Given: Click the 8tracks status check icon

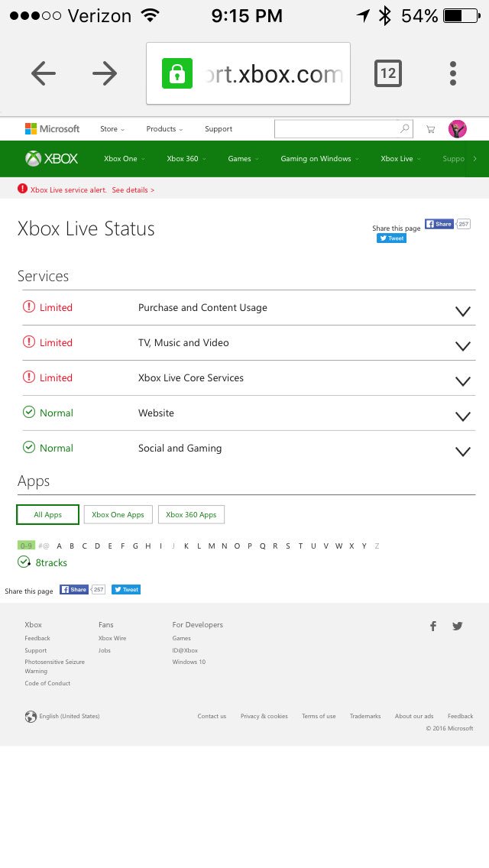Looking at the screenshot, I should click(24, 562).
